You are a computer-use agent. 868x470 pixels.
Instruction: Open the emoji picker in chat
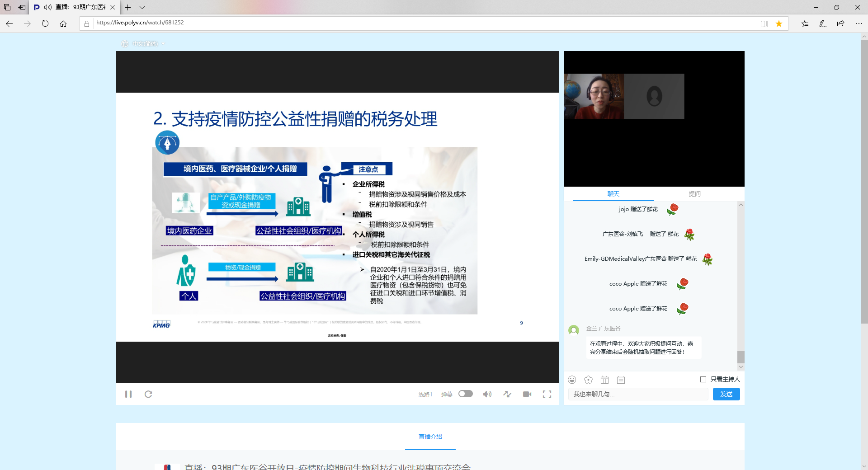572,380
